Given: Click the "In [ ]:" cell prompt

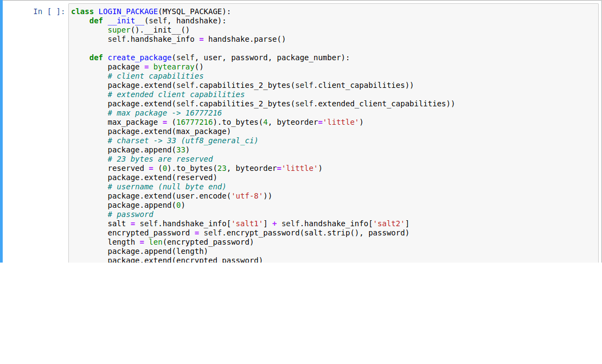Looking at the screenshot, I should (49, 11).
